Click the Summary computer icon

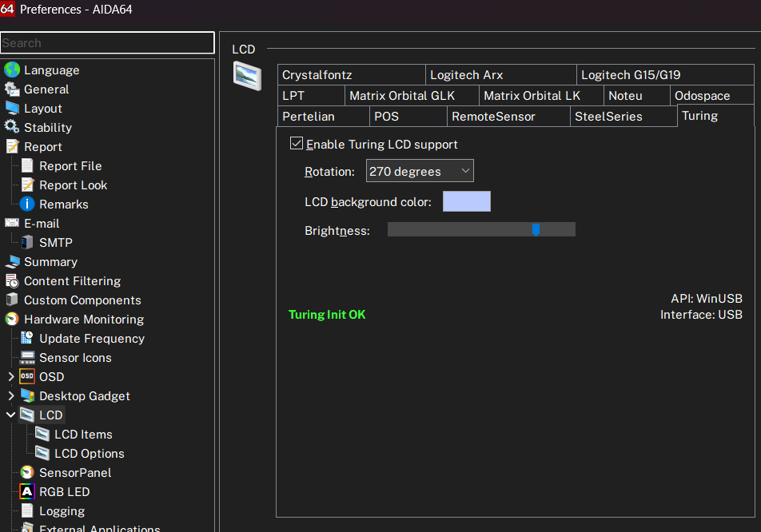(12, 262)
